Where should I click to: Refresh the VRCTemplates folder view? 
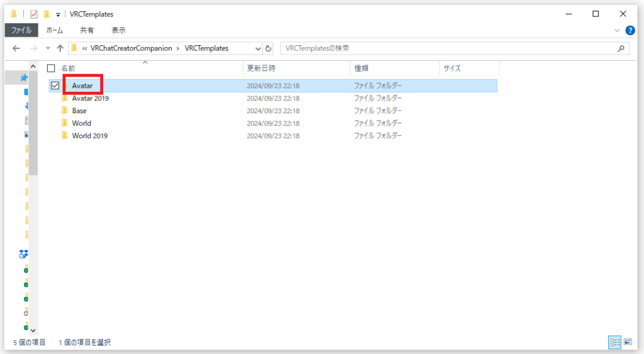coord(268,48)
